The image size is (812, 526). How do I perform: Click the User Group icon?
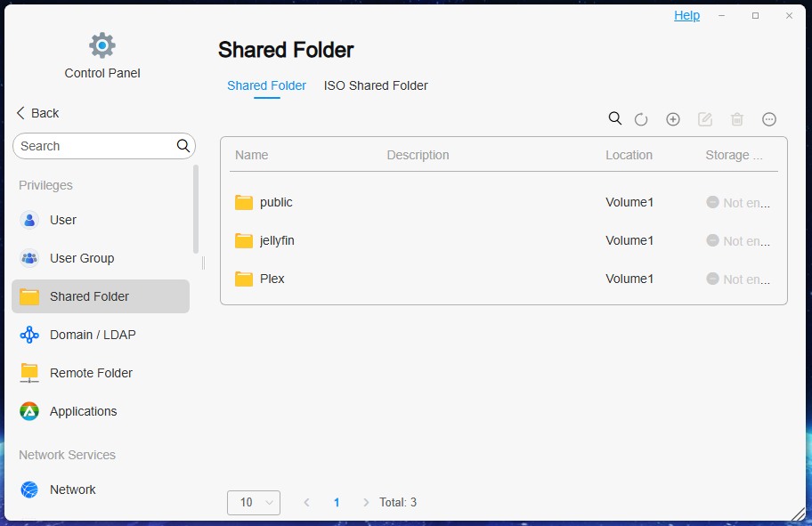pos(29,258)
